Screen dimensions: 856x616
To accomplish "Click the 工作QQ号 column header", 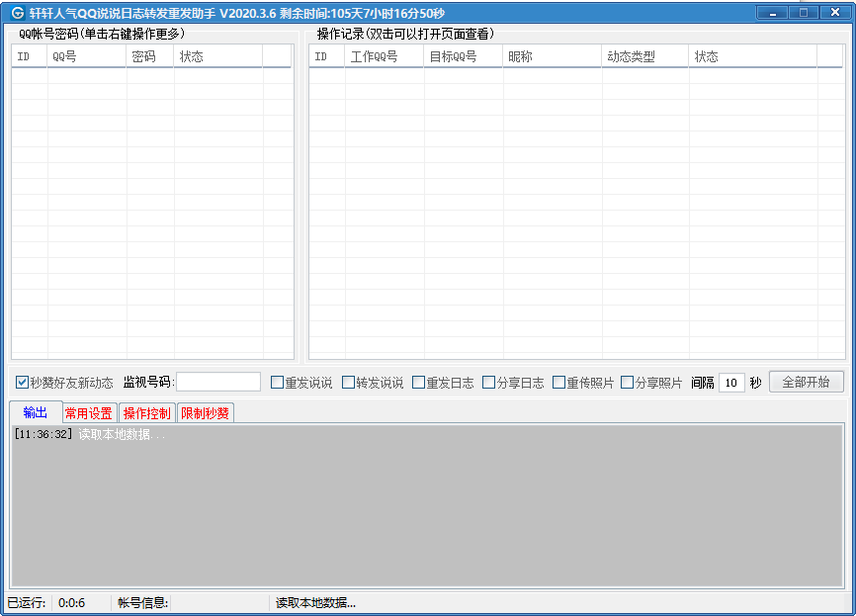I will [385, 56].
